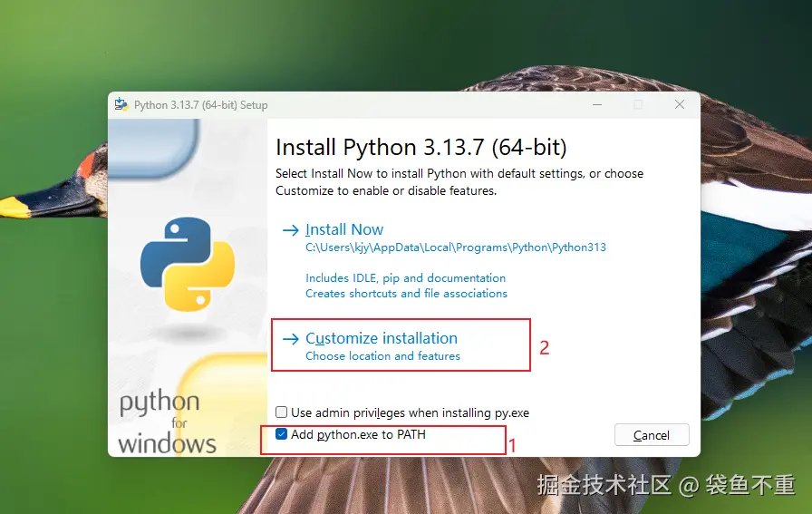
Task: Click the 'Install Python 3.13.7 (64-bit)' heading
Action: click(x=421, y=147)
